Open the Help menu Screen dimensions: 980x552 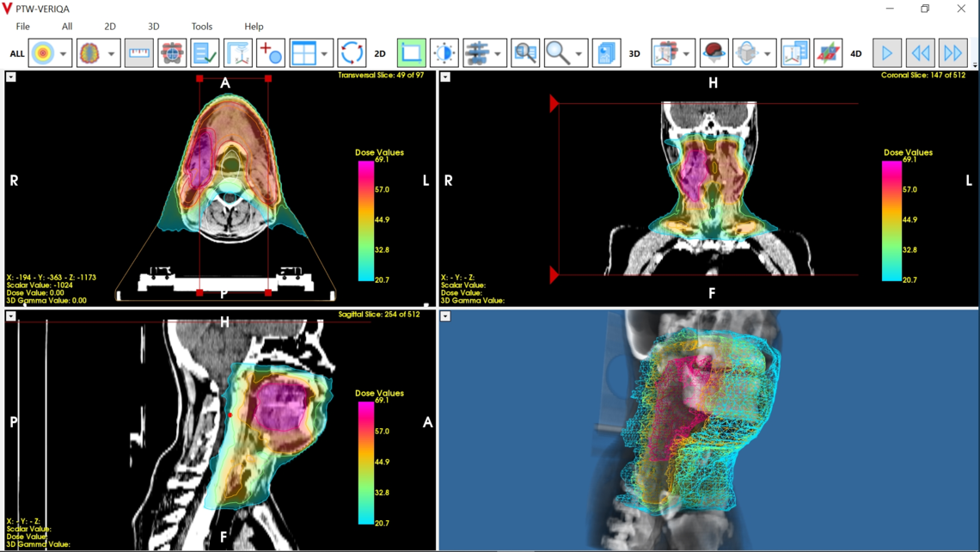point(254,26)
